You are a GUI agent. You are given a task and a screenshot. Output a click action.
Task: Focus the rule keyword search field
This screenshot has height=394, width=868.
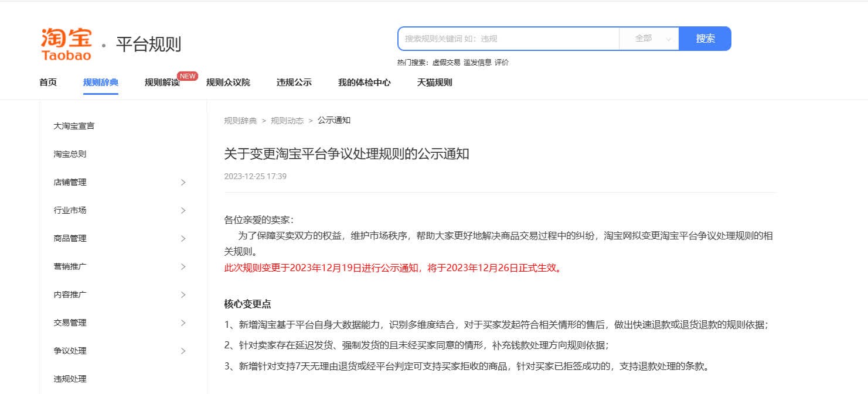(x=509, y=39)
